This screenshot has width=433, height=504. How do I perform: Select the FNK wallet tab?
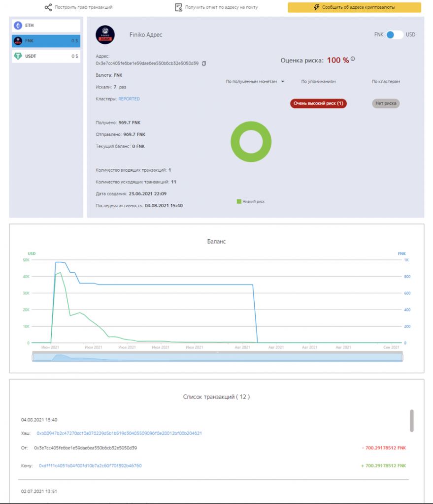(46, 41)
